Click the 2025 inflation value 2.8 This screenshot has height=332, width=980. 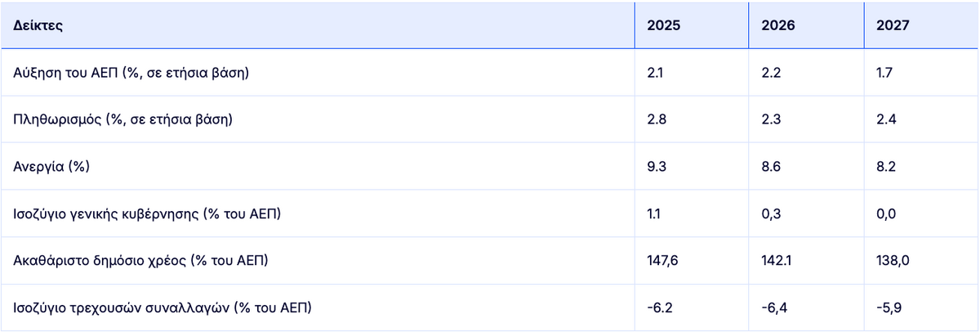(657, 119)
